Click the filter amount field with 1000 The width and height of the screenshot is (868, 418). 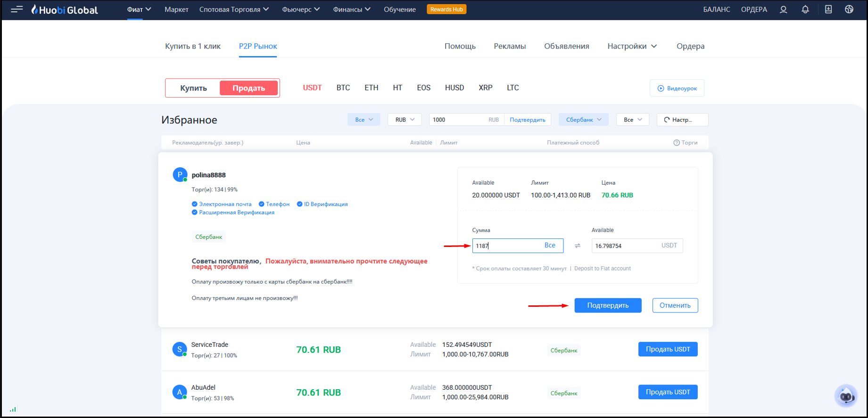(x=466, y=120)
